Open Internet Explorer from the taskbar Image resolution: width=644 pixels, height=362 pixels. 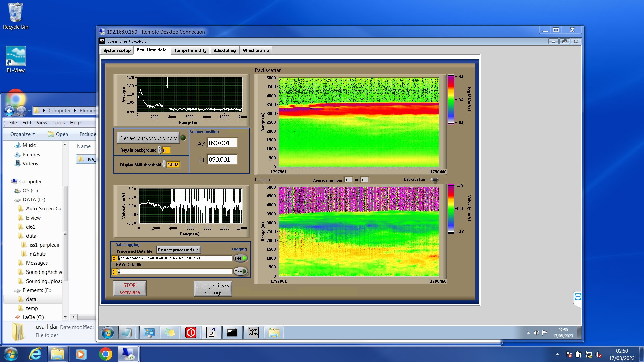[35, 354]
